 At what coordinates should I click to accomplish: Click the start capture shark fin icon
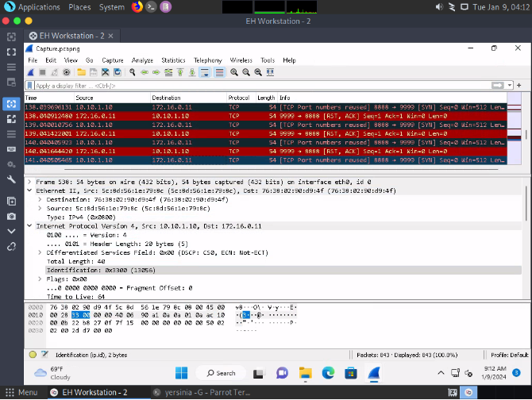coord(32,72)
